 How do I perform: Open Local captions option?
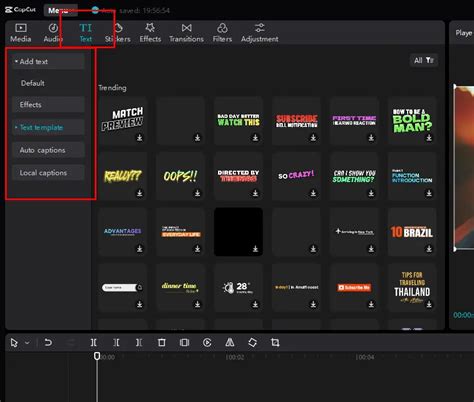(x=48, y=173)
